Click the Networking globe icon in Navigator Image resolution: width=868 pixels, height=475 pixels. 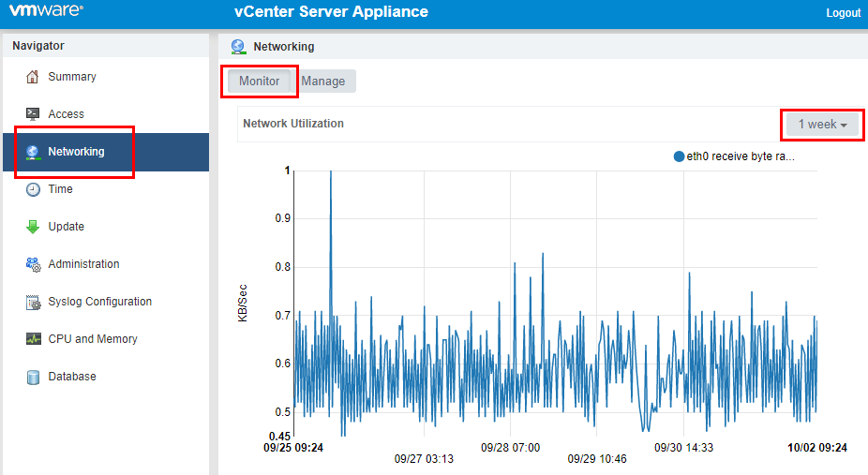[x=33, y=152]
